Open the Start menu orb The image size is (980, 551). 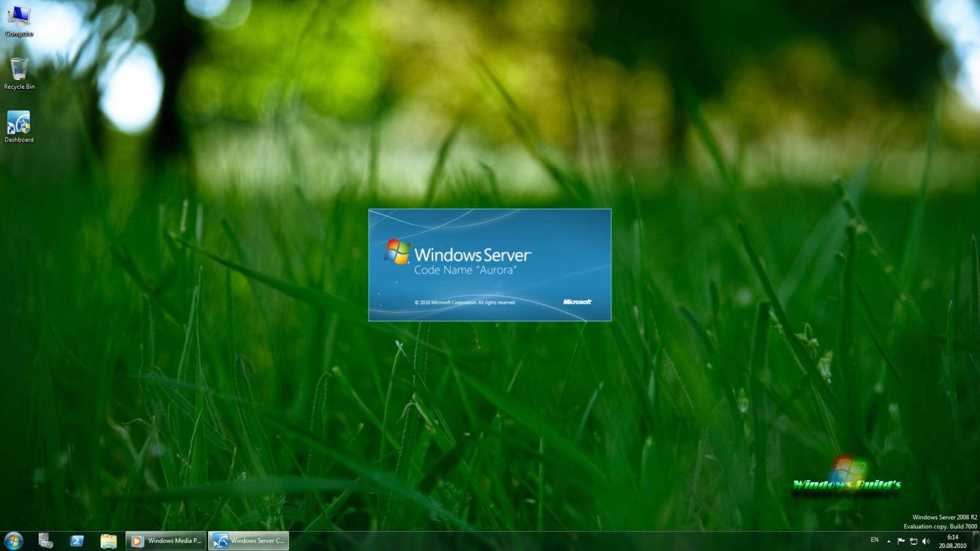(13, 541)
